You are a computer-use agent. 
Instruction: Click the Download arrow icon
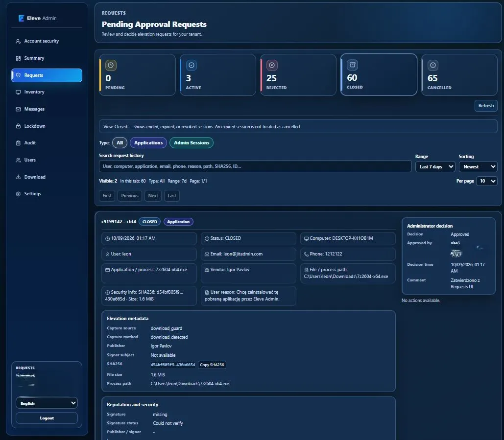click(x=18, y=177)
